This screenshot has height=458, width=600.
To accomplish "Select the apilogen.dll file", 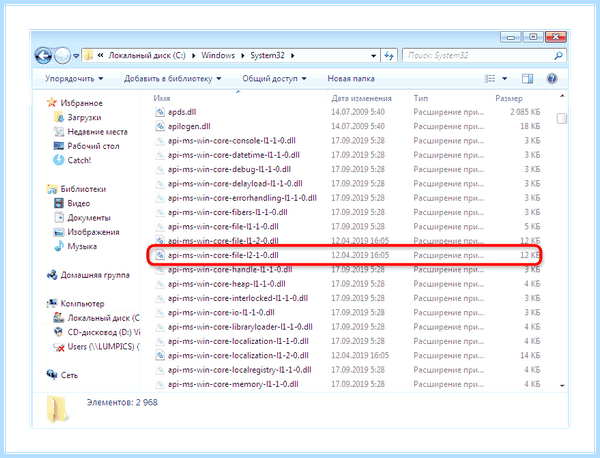I will [x=189, y=126].
